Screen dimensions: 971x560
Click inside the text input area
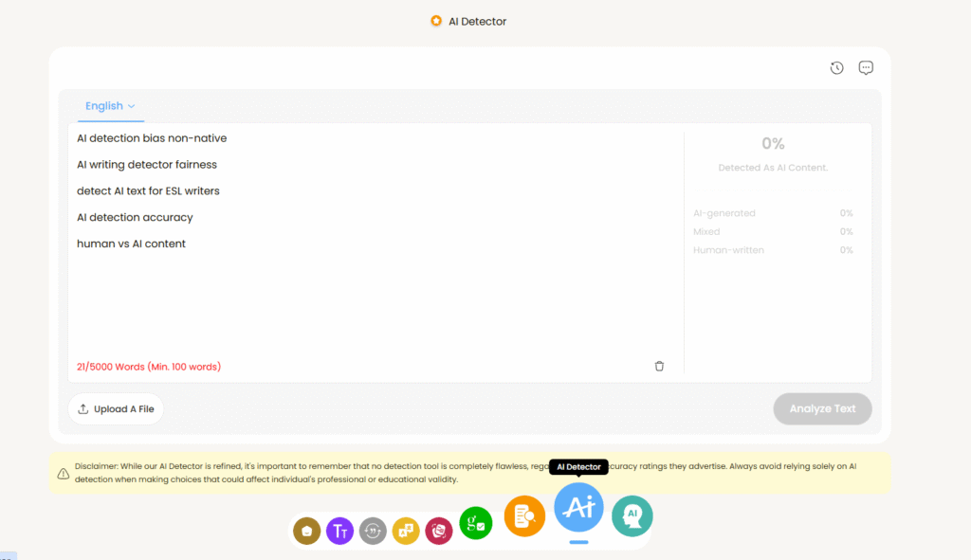pos(376,303)
